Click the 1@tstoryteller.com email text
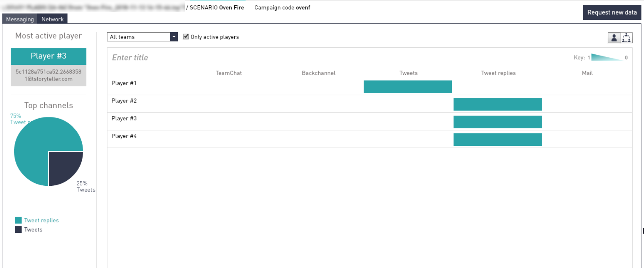Viewport: 644px width, 268px height. pos(48,79)
